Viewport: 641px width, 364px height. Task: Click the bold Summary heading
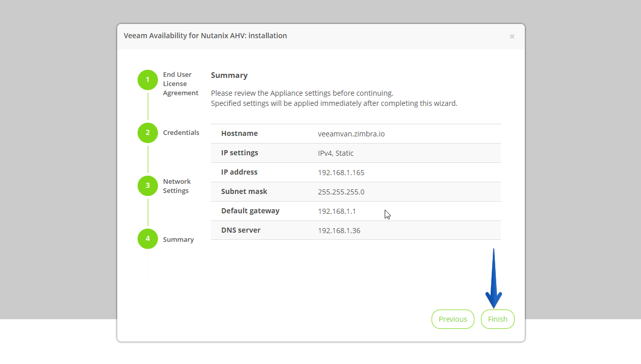coord(229,75)
